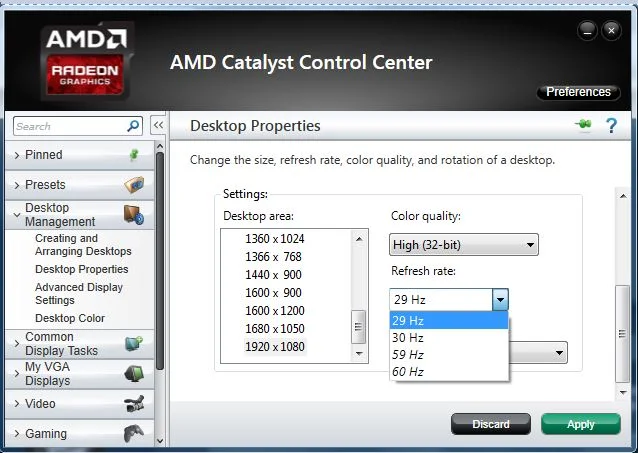
Task: Click the green Apply button
Action: [x=581, y=424]
